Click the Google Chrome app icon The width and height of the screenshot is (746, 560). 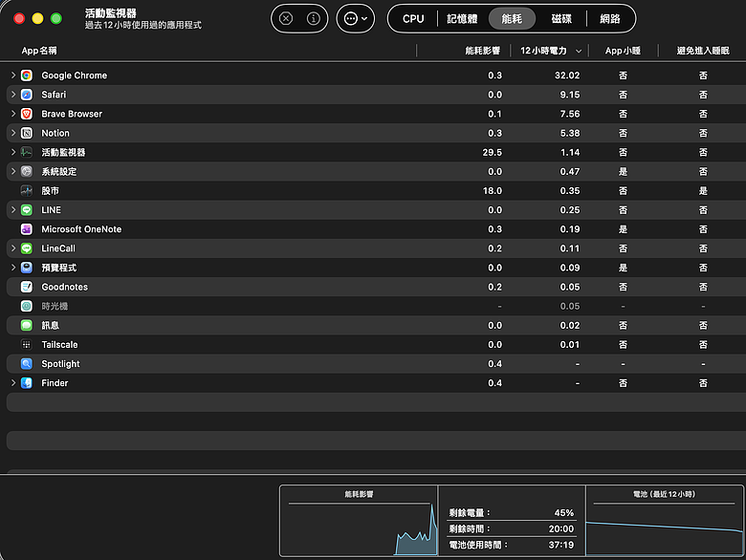tap(27, 75)
